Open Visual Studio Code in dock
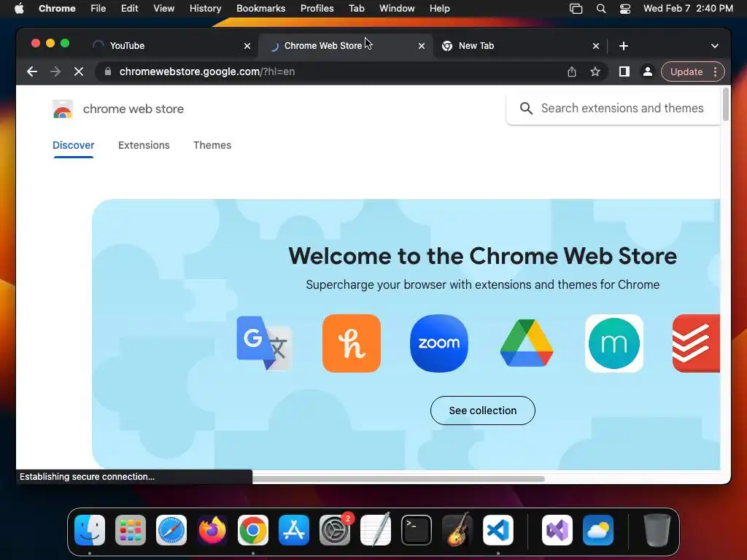The width and height of the screenshot is (747, 560). (x=498, y=530)
